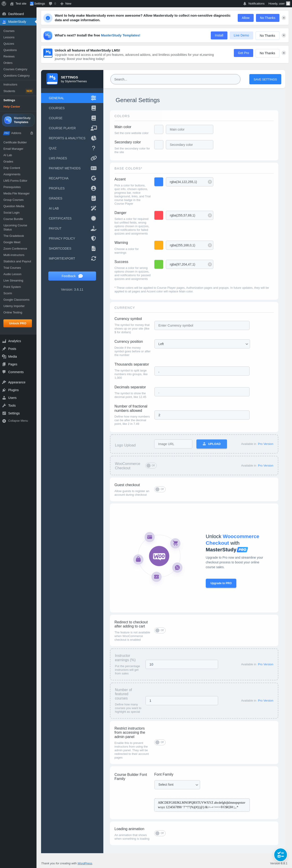Toggle Guest checkout switch
Viewport: 292px width, 868px height.
160,489
